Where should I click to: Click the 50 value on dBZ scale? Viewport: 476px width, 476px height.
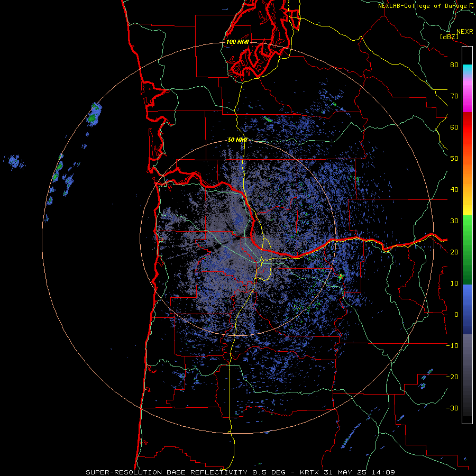(x=454, y=159)
